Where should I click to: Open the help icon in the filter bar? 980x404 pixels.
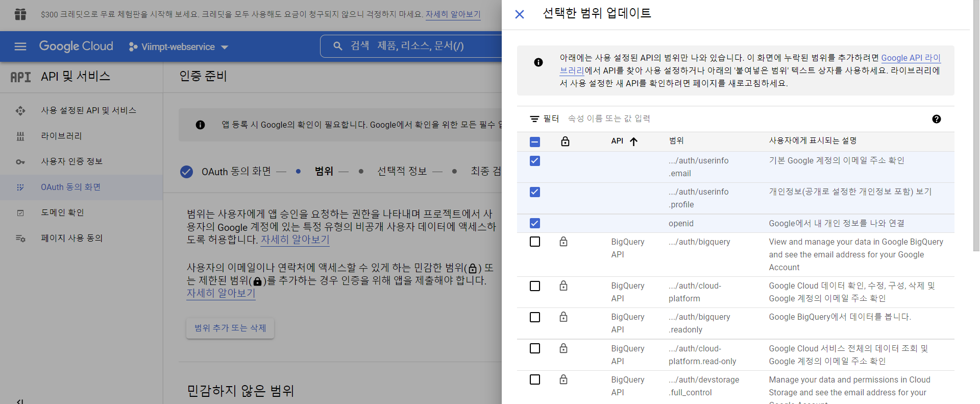937,119
